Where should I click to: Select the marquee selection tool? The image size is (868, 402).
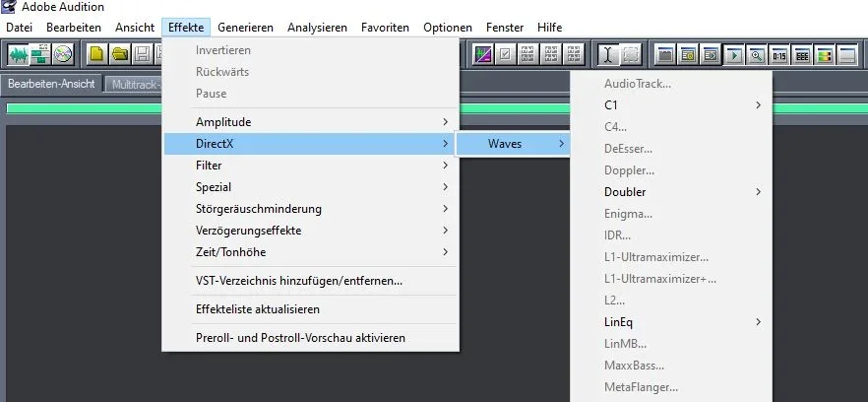coord(631,54)
